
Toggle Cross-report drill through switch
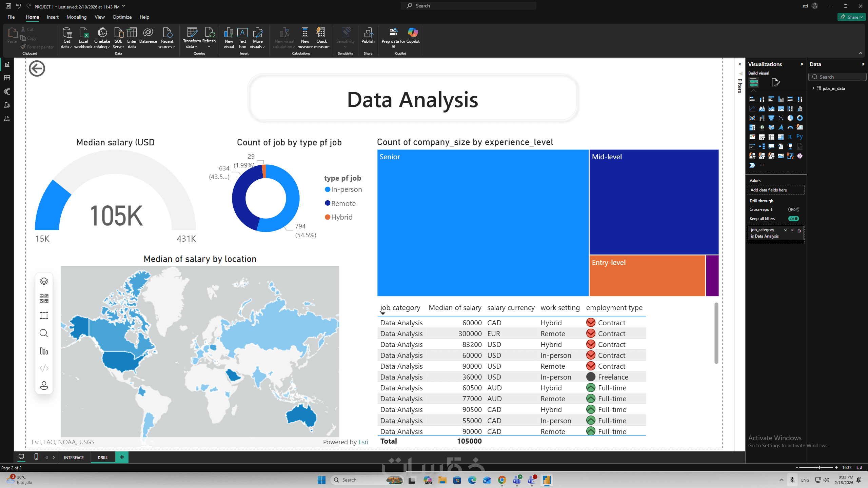pyautogui.click(x=793, y=209)
